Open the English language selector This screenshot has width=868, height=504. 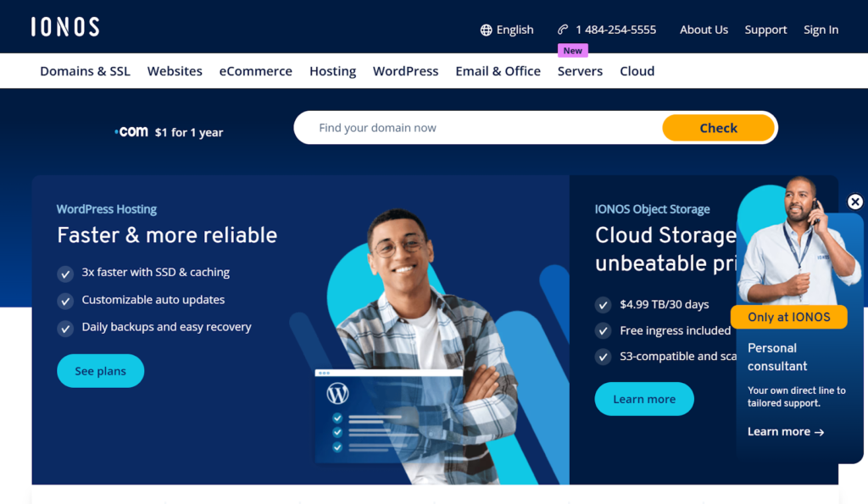[515, 30]
